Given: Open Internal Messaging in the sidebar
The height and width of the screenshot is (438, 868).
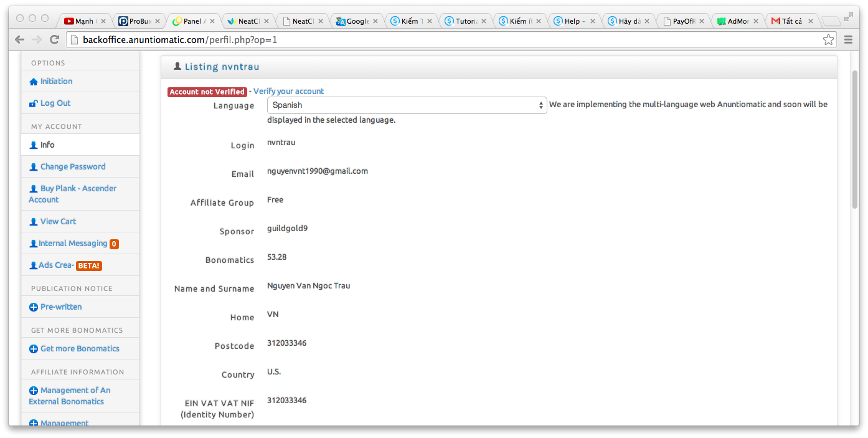Looking at the screenshot, I should [73, 243].
